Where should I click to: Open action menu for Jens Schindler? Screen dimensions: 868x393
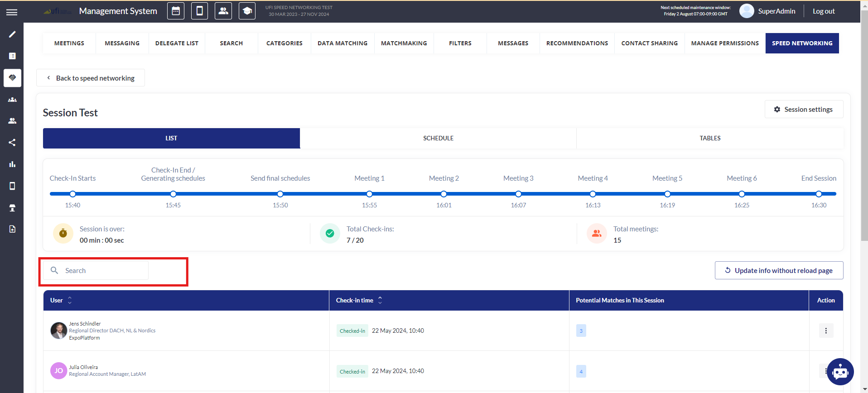pyautogui.click(x=825, y=331)
